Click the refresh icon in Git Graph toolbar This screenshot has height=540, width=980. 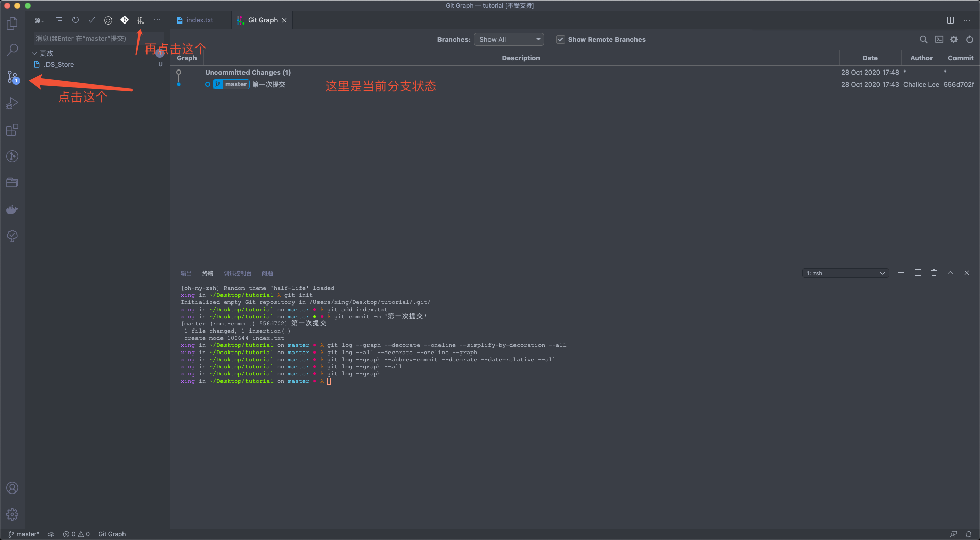pyautogui.click(x=969, y=39)
